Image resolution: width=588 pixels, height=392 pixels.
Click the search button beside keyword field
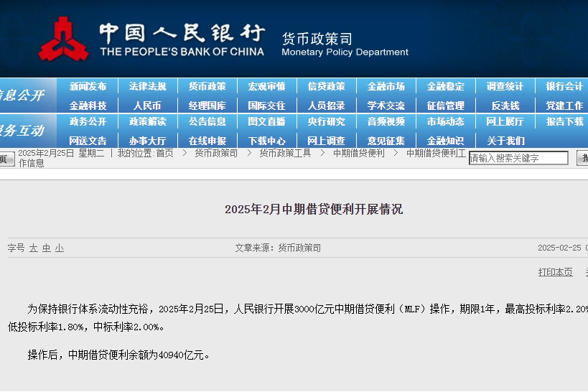(x=582, y=158)
